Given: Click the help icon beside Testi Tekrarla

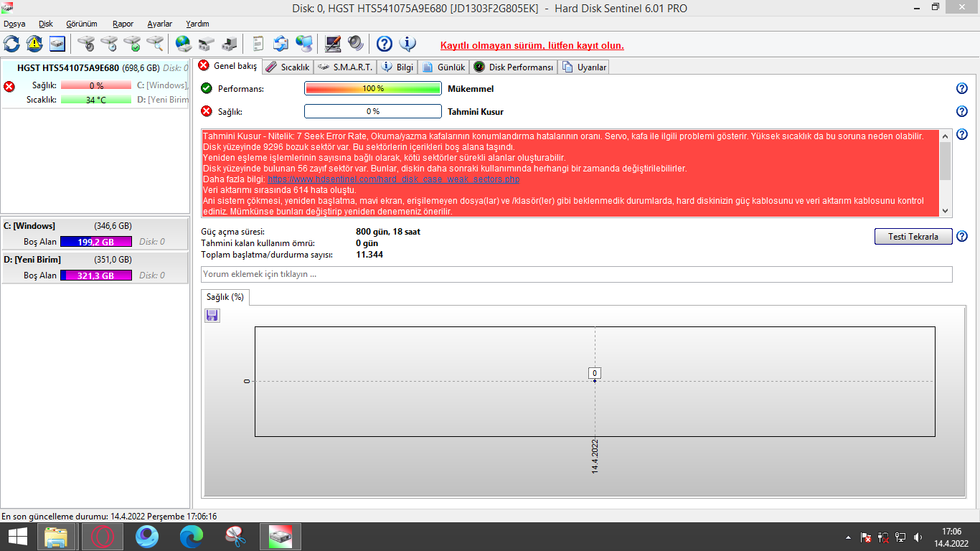Looking at the screenshot, I should tap(962, 237).
